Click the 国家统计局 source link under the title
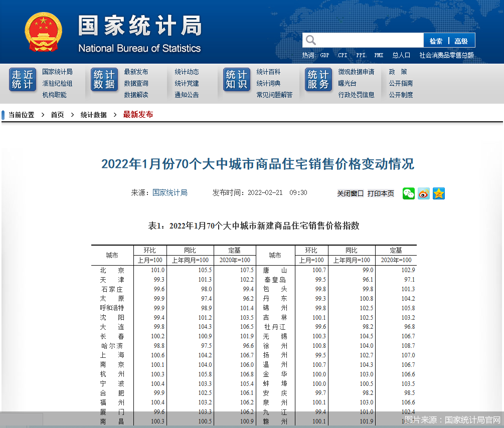This screenshot has height=428, width=504. point(170,192)
